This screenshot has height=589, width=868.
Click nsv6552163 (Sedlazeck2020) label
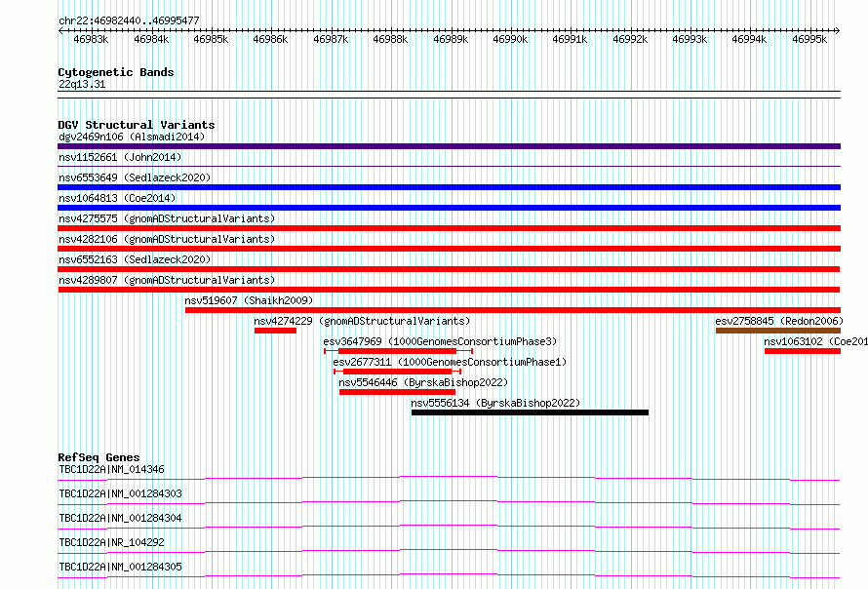click(135, 259)
